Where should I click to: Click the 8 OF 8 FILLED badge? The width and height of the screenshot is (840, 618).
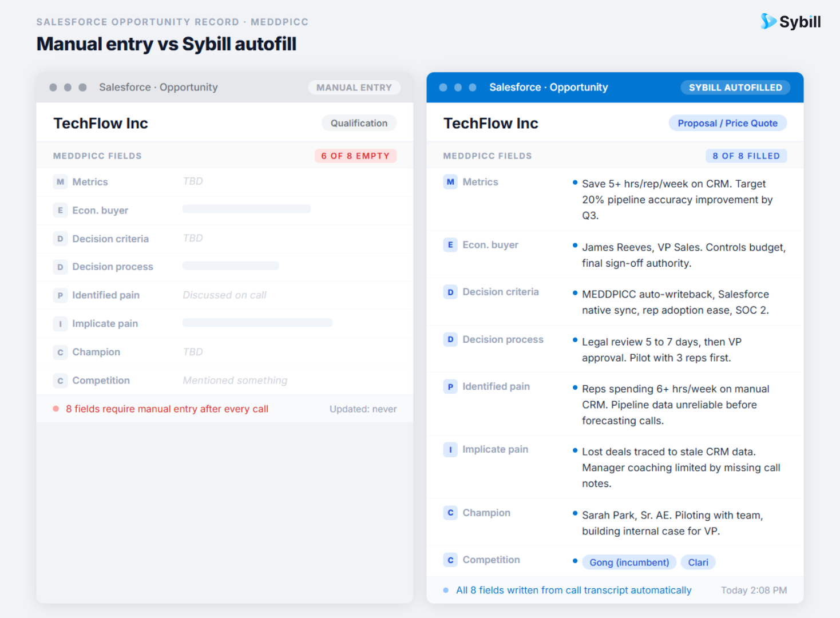746,156
